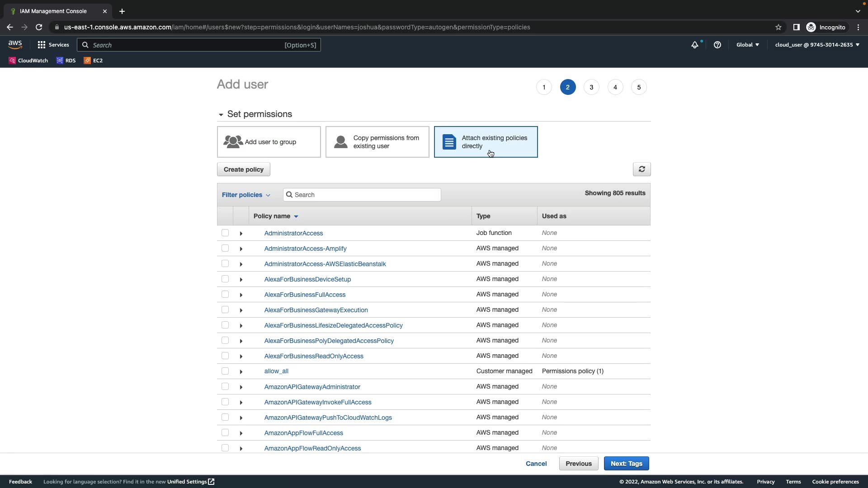Open the EC2 shortcut icon

tap(93, 61)
